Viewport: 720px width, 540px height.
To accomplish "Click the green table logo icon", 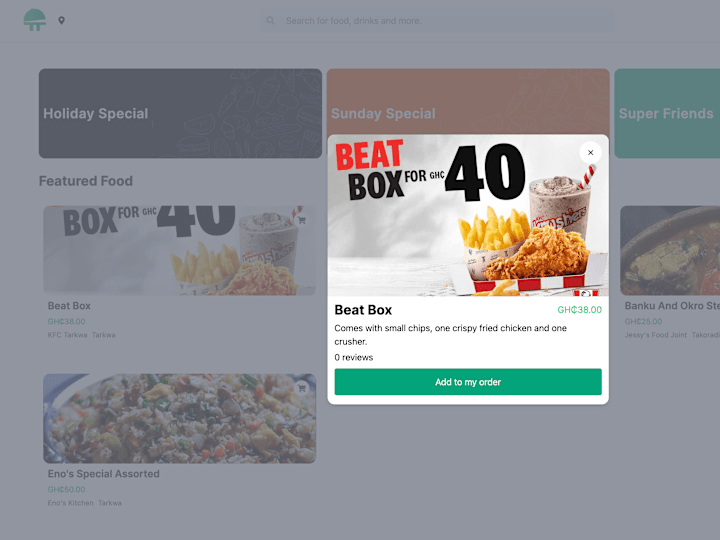I will 34,20.
